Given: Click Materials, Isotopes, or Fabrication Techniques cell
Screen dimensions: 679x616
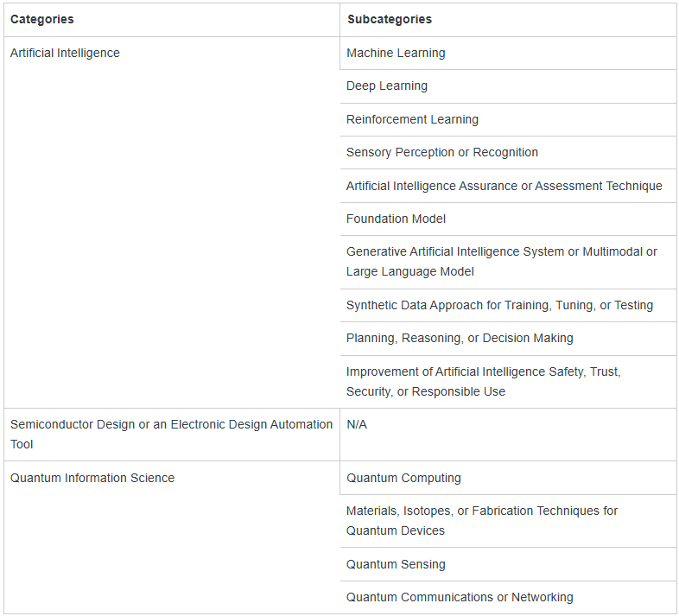Looking at the screenshot, I should 481,520.
